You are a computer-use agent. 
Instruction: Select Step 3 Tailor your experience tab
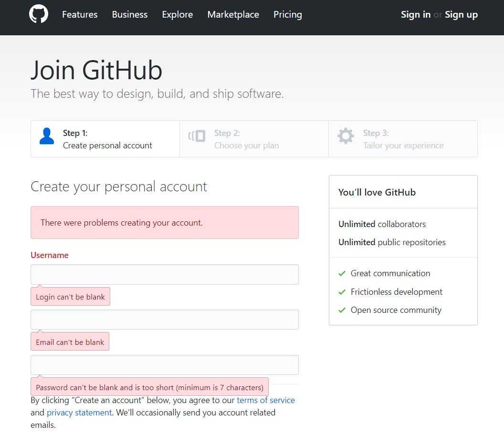[x=403, y=139]
